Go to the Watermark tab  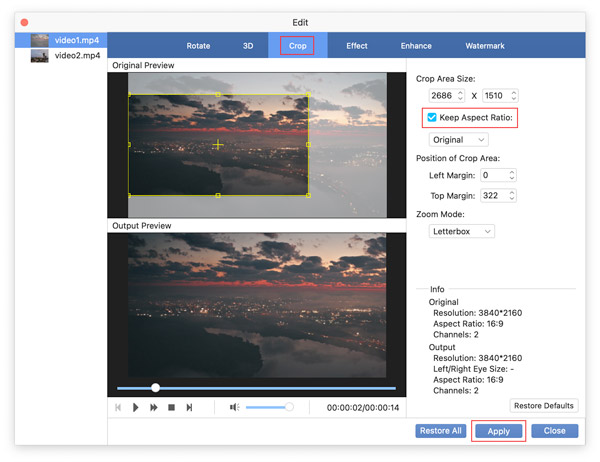(485, 46)
